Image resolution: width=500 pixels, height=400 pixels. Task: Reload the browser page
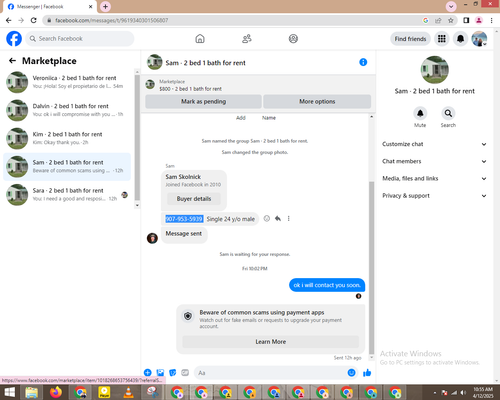pos(34,20)
